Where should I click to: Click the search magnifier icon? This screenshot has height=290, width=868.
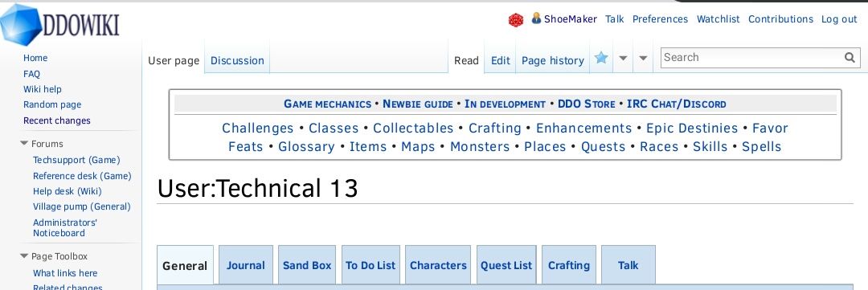850,58
